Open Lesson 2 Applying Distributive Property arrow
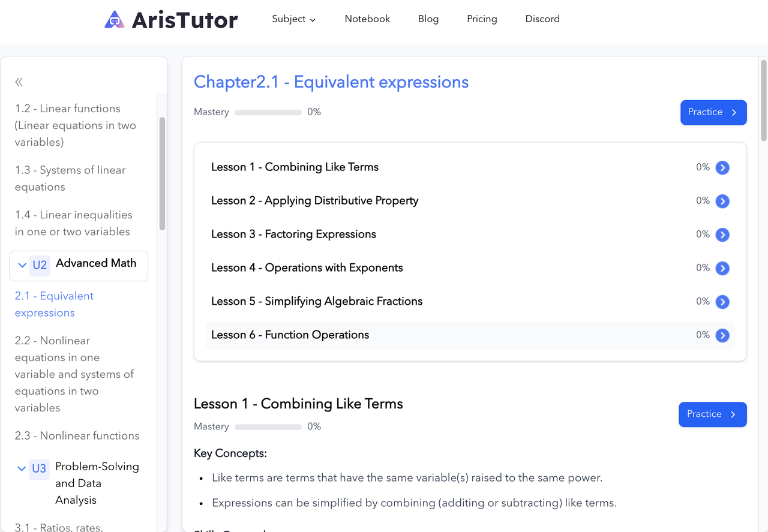 pyautogui.click(x=722, y=201)
